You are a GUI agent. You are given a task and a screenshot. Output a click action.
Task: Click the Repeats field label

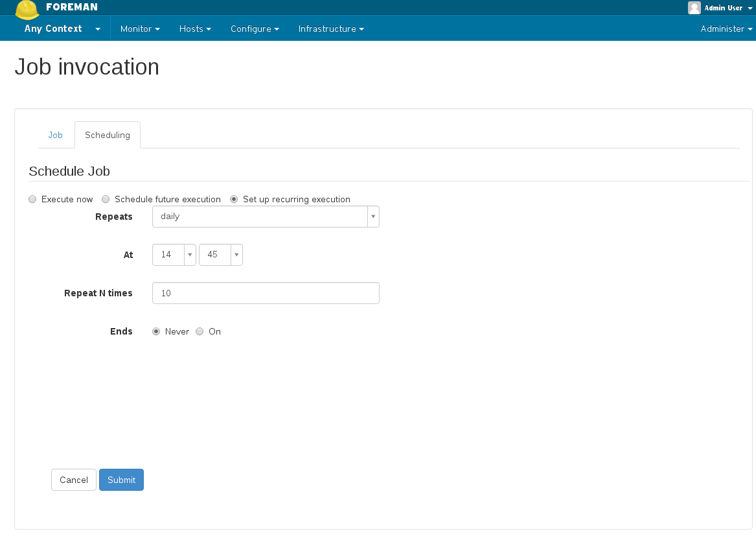click(114, 217)
